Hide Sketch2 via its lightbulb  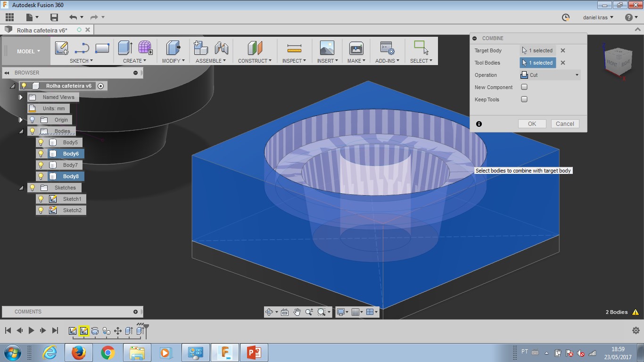tap(41, 210)
